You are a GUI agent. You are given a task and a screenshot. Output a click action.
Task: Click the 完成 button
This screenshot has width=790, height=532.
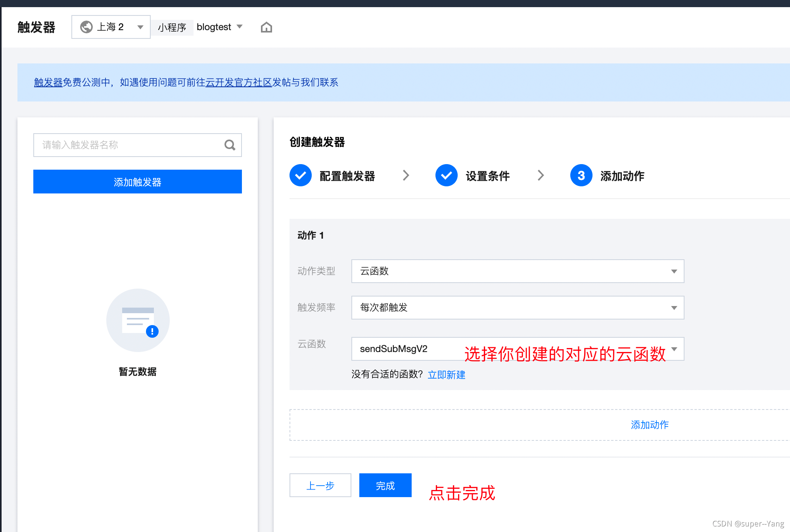(385, 485)
